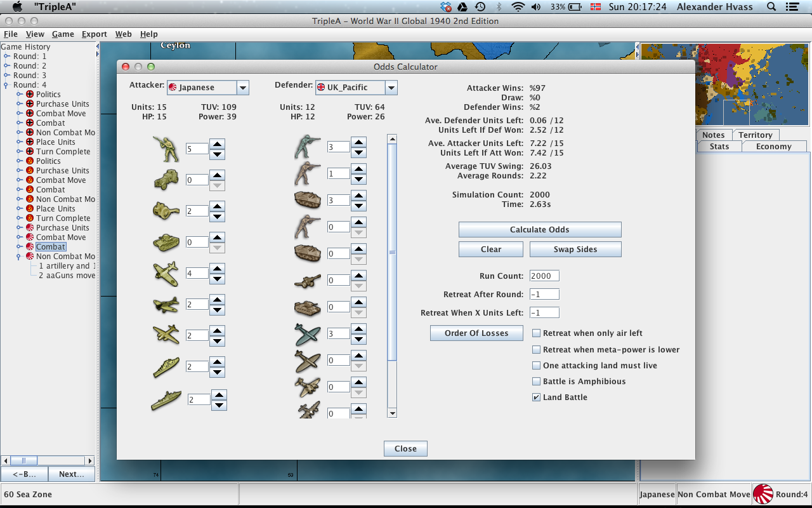812x508 pixels.
Task: Click the defender units vertical scrollbar
Action: tap(392, 276)
